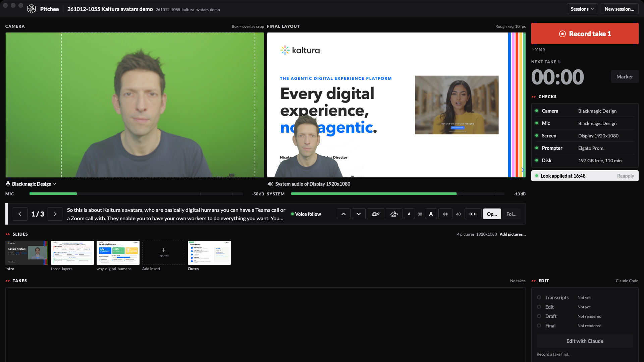Select the Fol... prompter mode tab
The image size is (644, 362).
[511, 214]
